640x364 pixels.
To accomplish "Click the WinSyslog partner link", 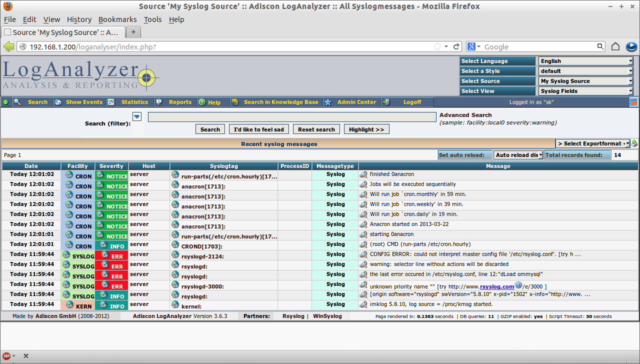I will 327,316.
